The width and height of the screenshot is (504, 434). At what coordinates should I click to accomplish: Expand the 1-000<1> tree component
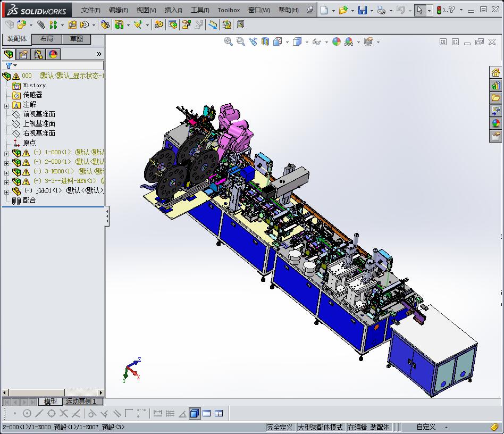(x=6, y=153)
